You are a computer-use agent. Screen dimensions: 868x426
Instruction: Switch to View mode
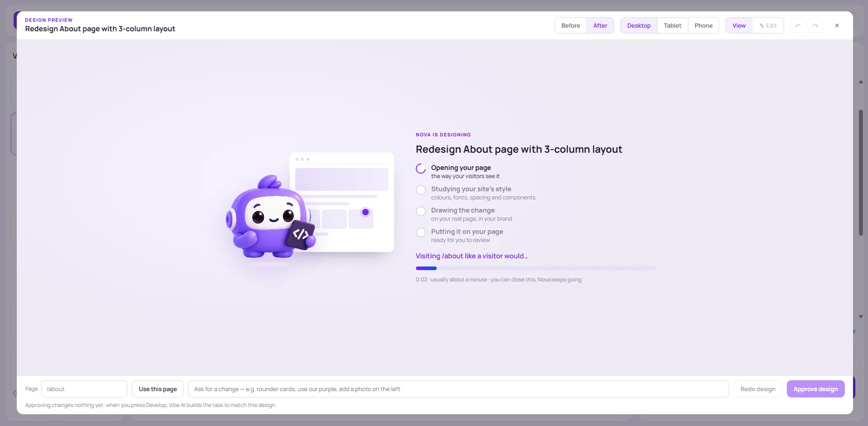(739, 25)
